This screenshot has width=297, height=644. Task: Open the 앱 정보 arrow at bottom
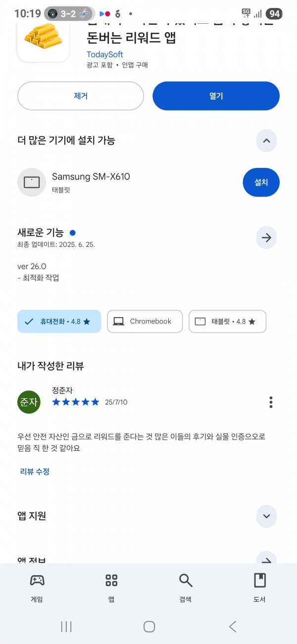point(266,559)
